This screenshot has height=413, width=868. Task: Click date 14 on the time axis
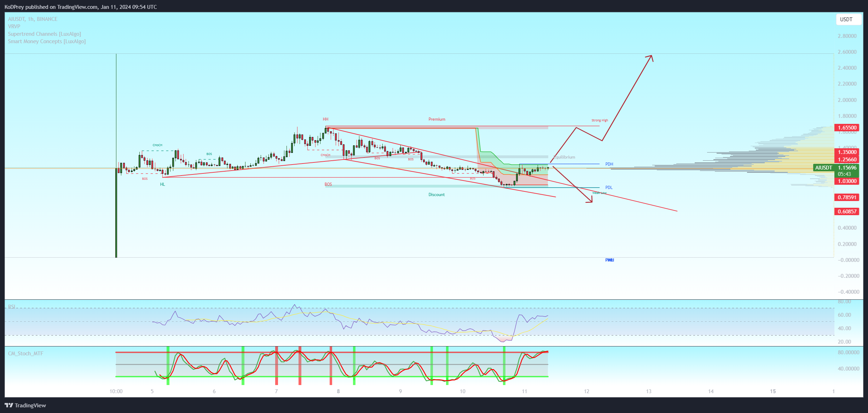[x=711, y=391]
